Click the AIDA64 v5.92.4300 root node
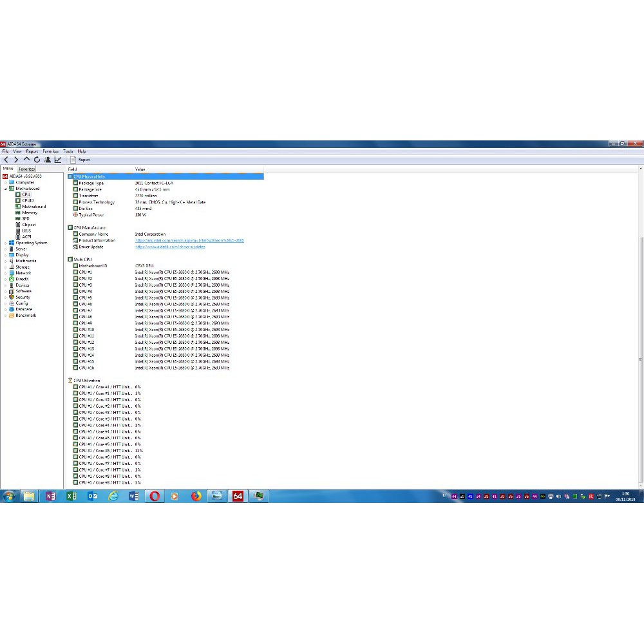This screenshot has height=644, width=644. point(26,176)
